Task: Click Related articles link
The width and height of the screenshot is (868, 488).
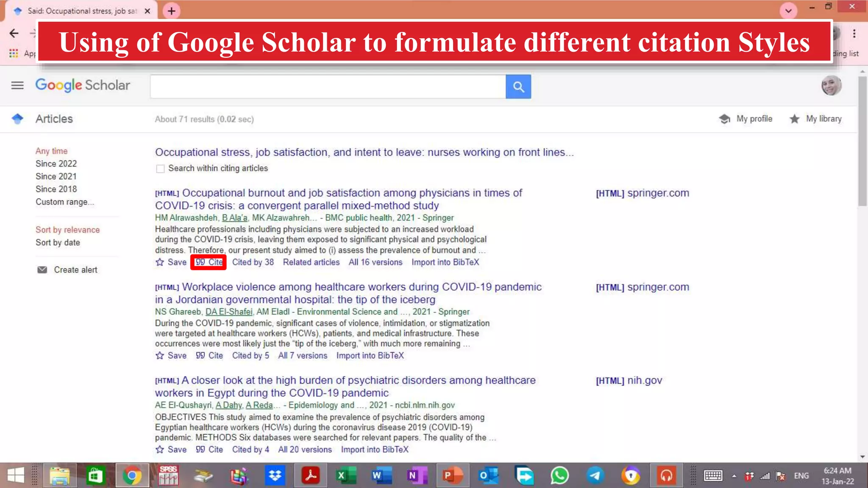Action: (x=311, y=262)
